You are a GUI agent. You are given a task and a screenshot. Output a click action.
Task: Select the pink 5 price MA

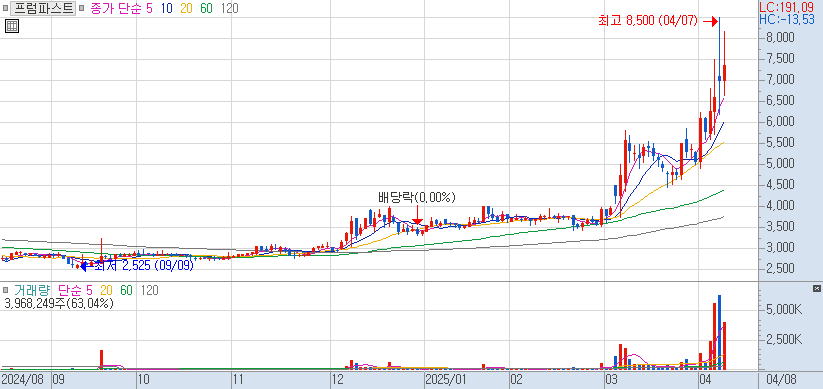pos(150,8)
